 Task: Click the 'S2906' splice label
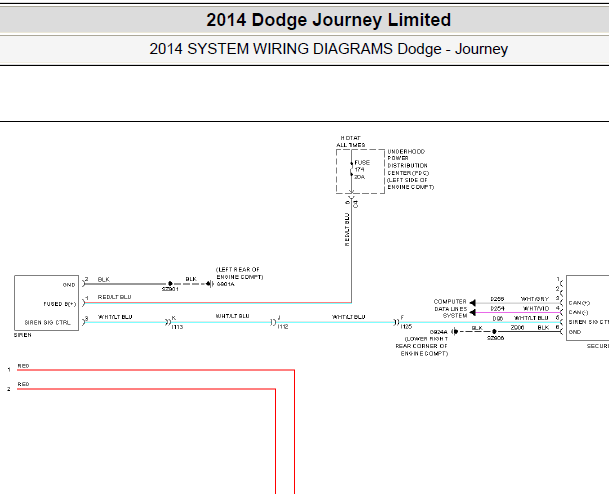(496, 338)
